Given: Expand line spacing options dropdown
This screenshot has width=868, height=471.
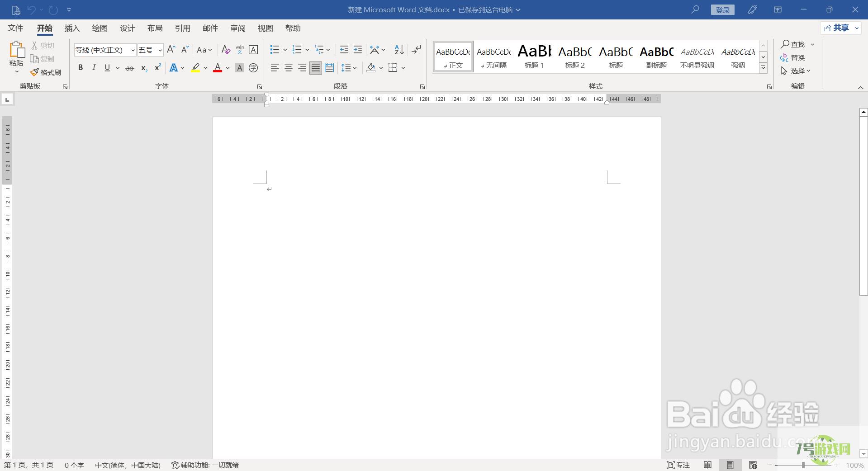Looking at the screenshot, I should 355,68.
